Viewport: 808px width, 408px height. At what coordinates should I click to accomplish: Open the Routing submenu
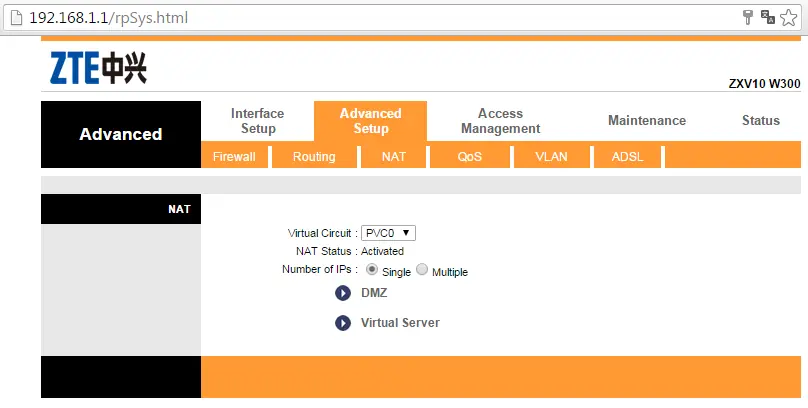pyautogui.click(x=314, y=157)
